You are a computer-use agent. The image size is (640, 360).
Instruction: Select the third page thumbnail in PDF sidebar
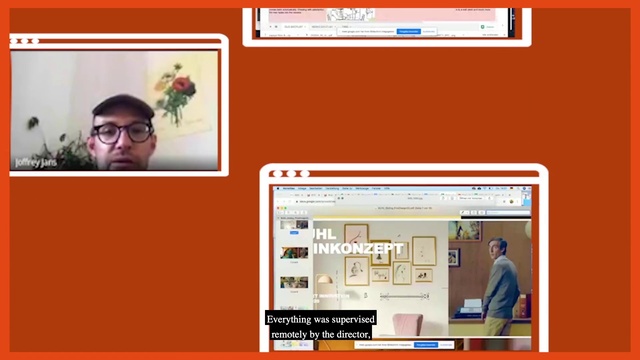coord(294,282)
